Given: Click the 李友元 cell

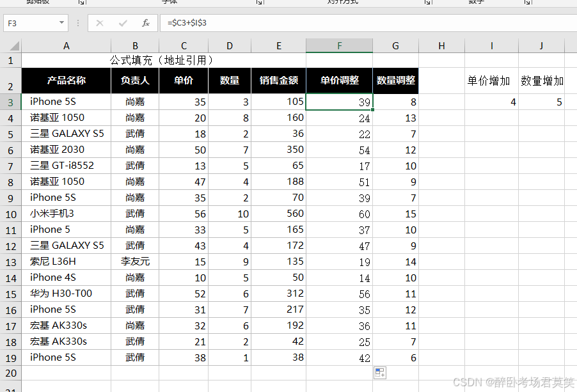Looking at the screenshot, I should coord(135,262).
